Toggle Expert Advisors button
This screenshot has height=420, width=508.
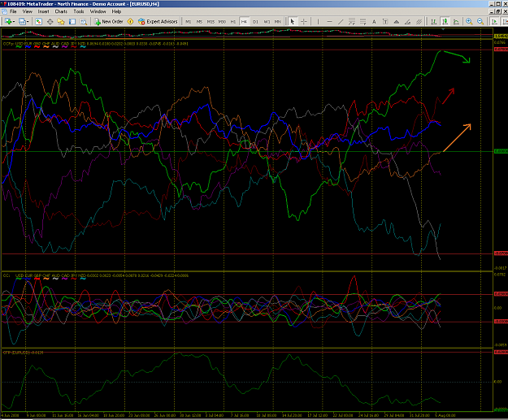point(158,21)
